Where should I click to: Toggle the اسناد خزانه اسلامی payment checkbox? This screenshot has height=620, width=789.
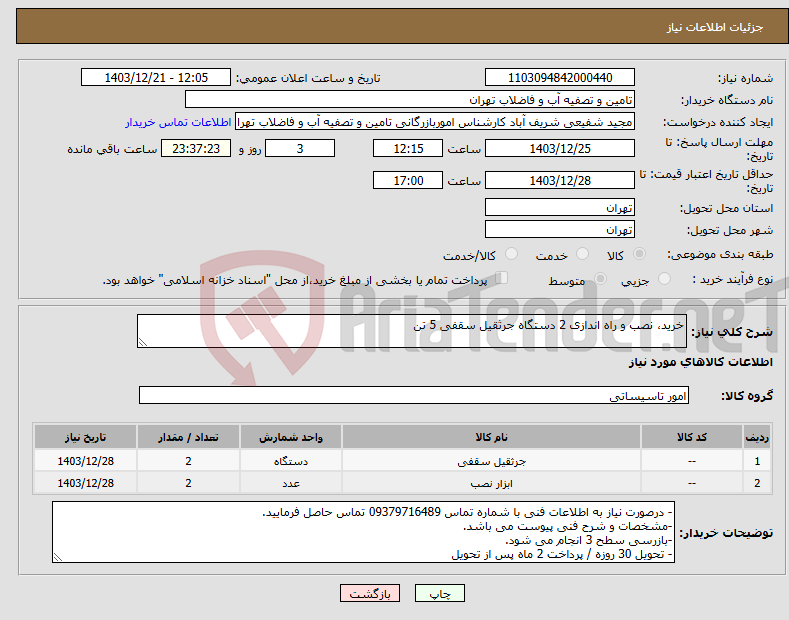[x=502, y=278]
